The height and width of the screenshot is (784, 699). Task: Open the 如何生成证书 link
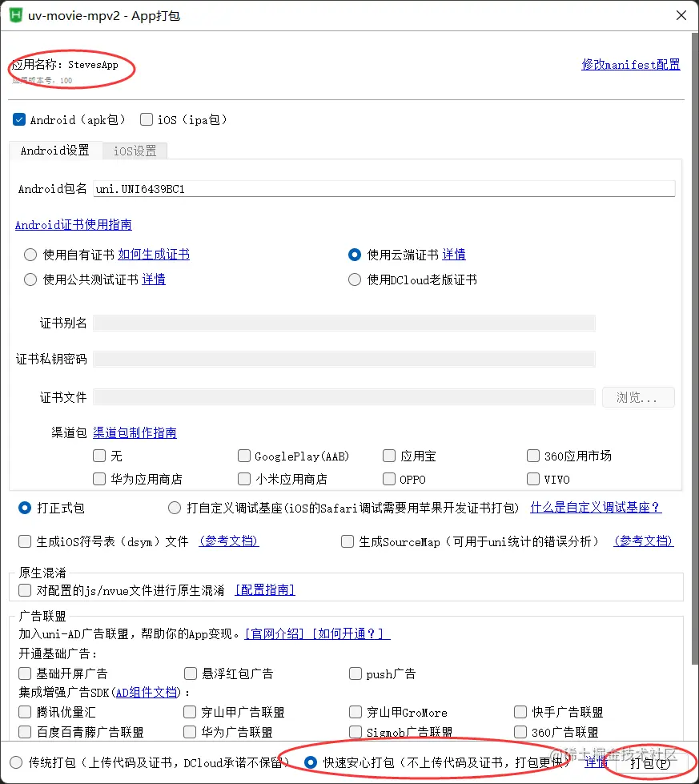(x=154, y=255)
